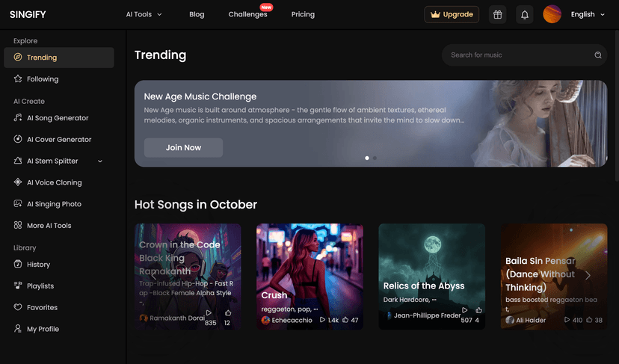Open the Pricing page
The image size is (619, 364).
(x=303, y=14)
